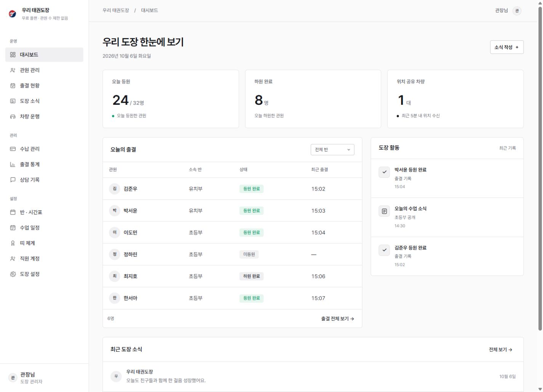543x392 pixels.
Task: Click the 하원 완료 8명 stat card
Action: click(x=313, y=99)
